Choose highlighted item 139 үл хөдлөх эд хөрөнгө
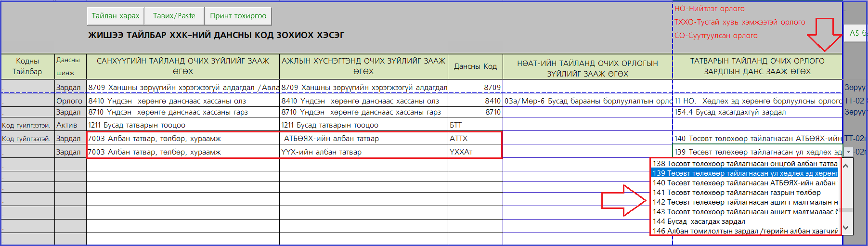868x246 pixels. (x=744, y=173)
